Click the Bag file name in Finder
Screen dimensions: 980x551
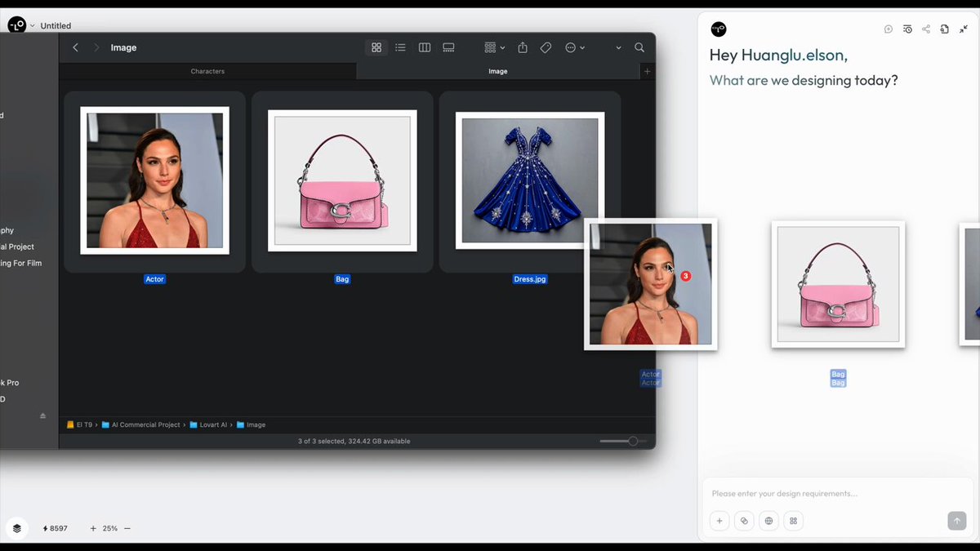342,279
